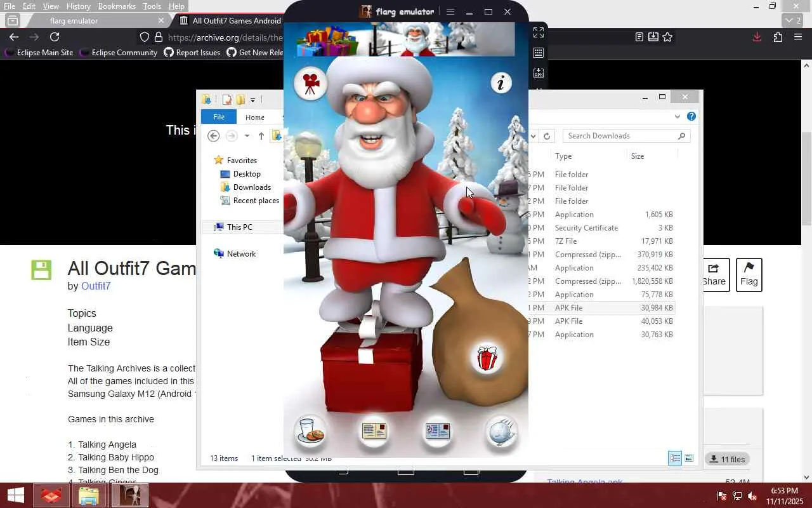
Task: Open the Explorer File ribbon tab
Action: [219, 117]
